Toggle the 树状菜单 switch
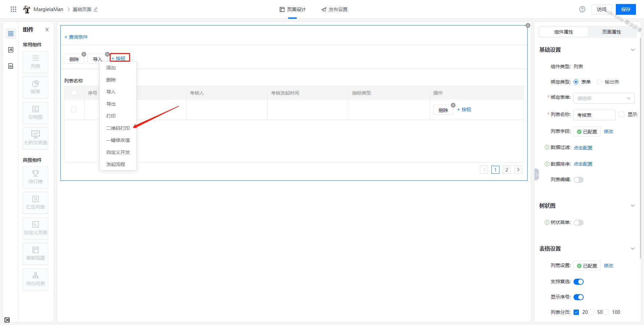 point(579,223)
